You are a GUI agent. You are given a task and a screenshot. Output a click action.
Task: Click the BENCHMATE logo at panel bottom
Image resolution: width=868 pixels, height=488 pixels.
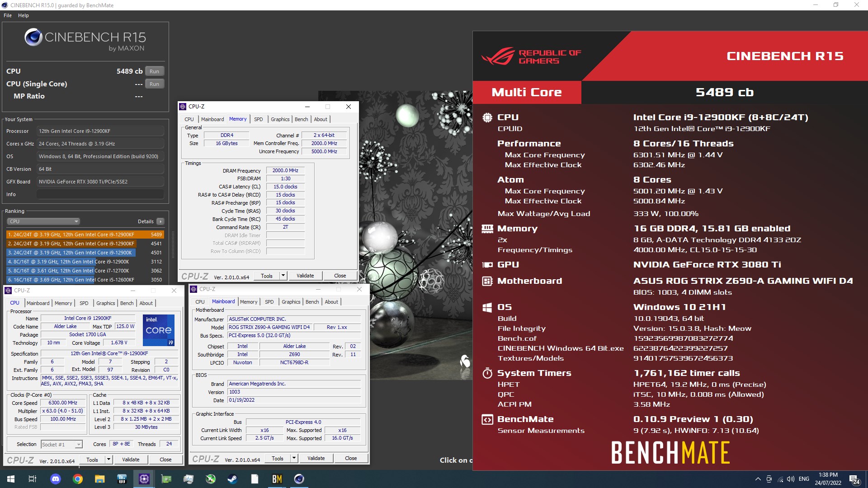point(670,452)
